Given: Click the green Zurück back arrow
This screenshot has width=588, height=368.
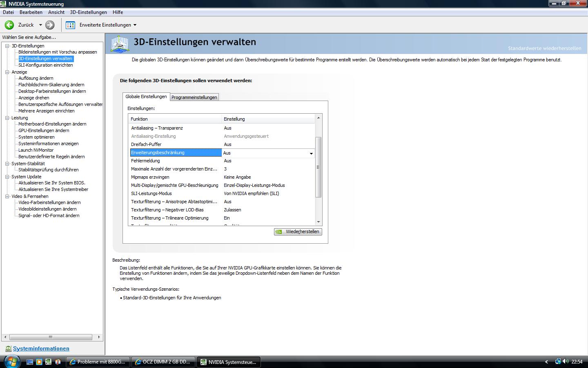Looking at the screenshot, I should (x=9, y=25).
